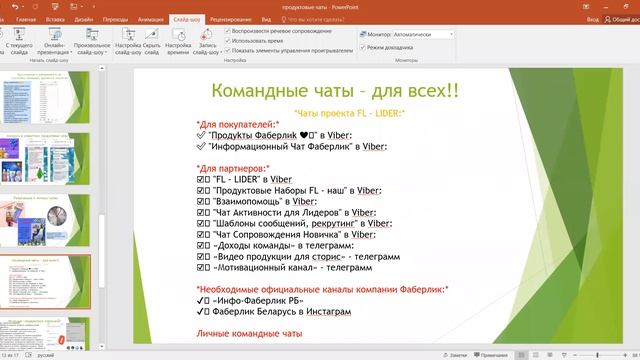Image resolution: width=640 pixels, height=360 pixels.
Task: Switch to Reading view icon in status bar
Action: 550,355
